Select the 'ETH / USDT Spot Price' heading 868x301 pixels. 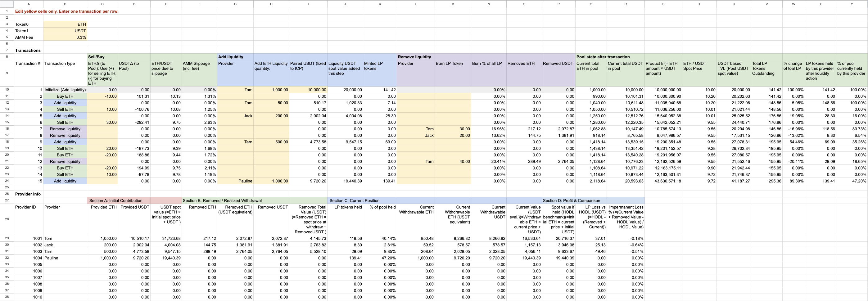(699, 73)
